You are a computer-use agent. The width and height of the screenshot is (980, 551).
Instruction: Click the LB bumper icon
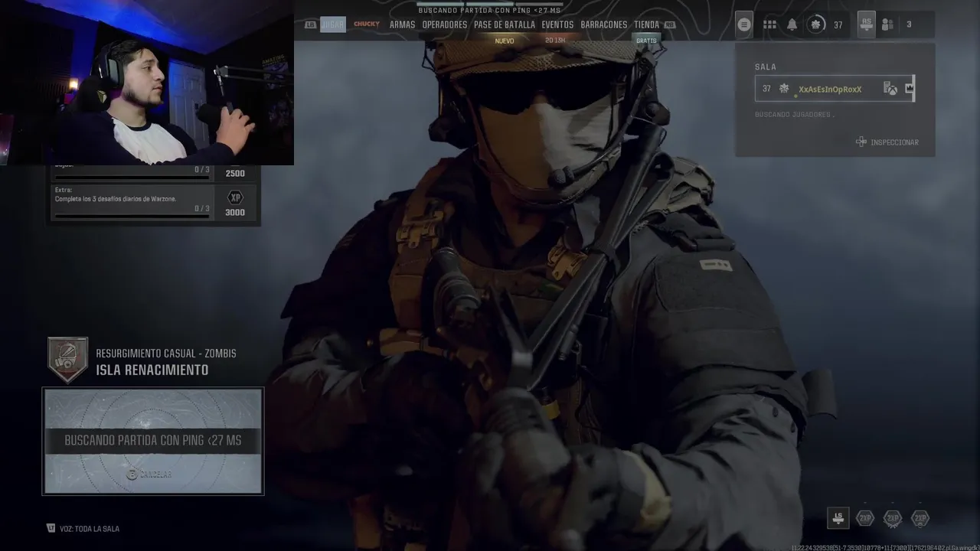(310, 24)
